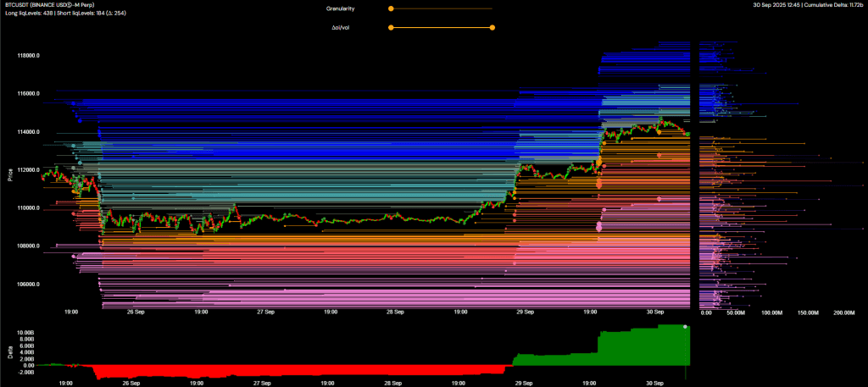
Task: Click the left handle of the Δoi/vol slider
Action: (391, 27)
